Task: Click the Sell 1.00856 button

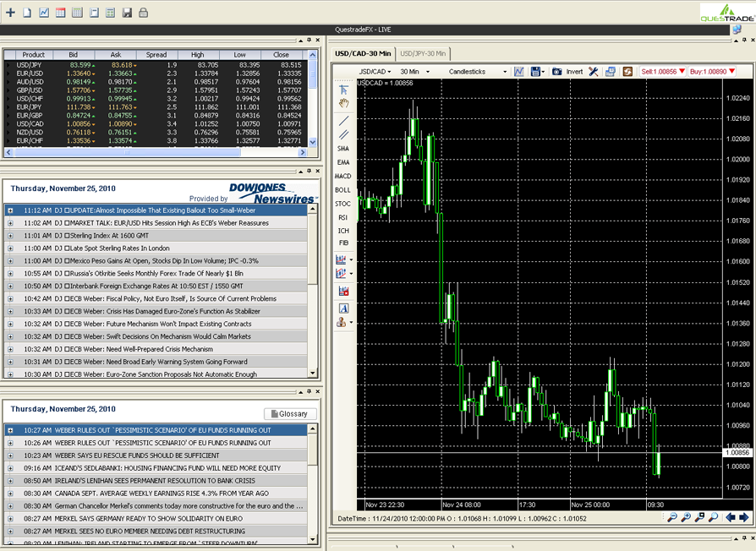Action: point(662,71)
